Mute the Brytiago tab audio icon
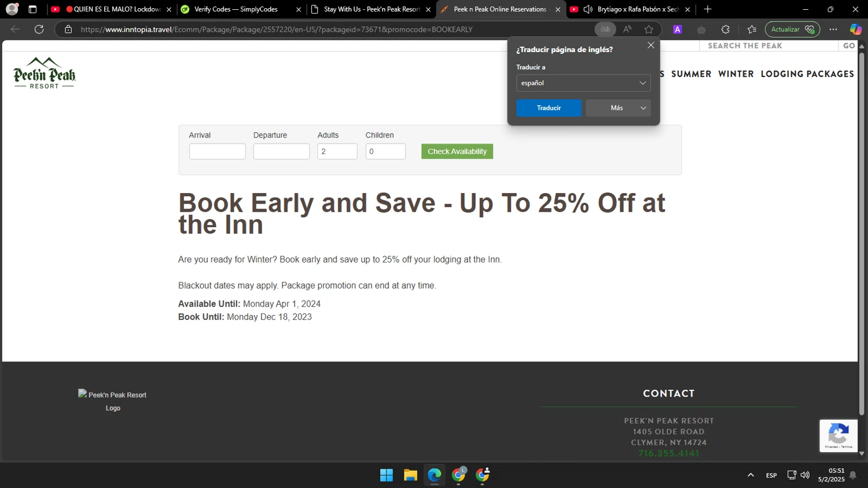Screen dimensions: 868x488 588,9
